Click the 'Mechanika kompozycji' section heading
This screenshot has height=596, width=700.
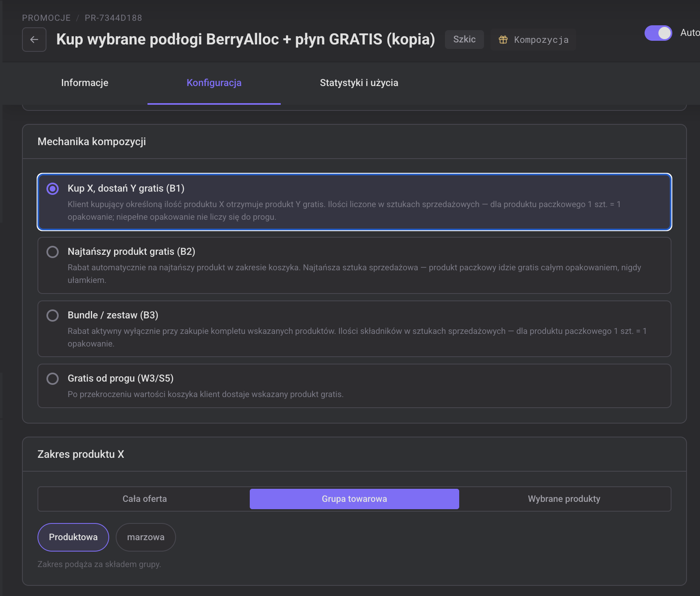92,141
